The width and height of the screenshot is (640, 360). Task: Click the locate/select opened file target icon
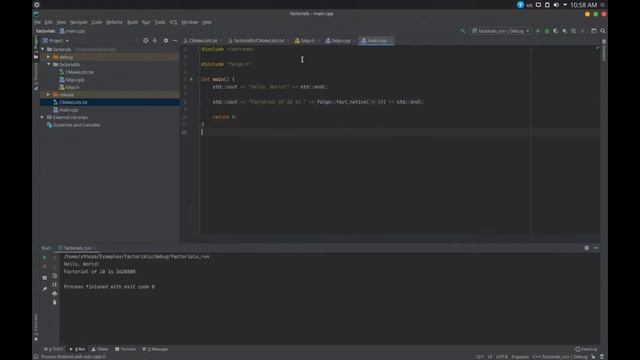(x=146, y=41)
